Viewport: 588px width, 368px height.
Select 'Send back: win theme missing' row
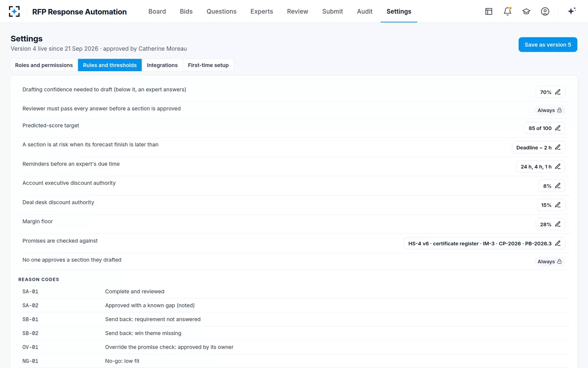[x=294, y=333]
